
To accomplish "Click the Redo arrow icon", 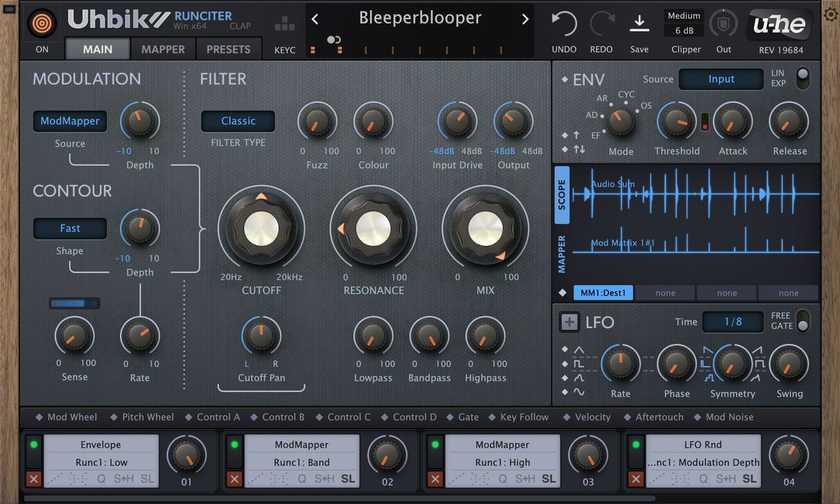I will coord(601,24).
